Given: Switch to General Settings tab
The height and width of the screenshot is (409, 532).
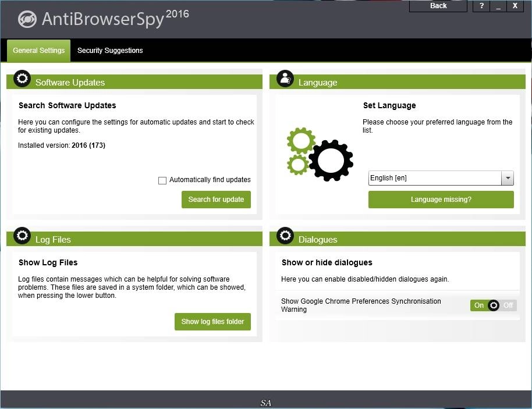Looking at the screenshot, I should (38, 51).
